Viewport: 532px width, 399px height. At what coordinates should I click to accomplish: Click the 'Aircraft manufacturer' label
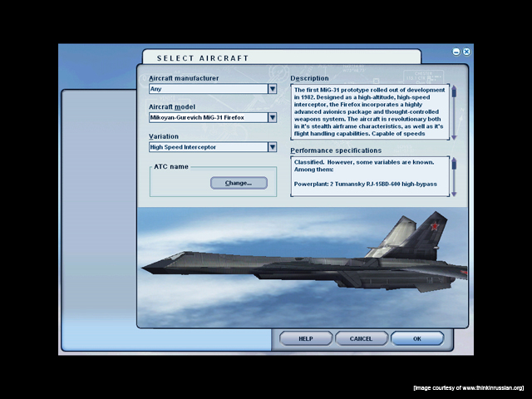pos(184,78)
